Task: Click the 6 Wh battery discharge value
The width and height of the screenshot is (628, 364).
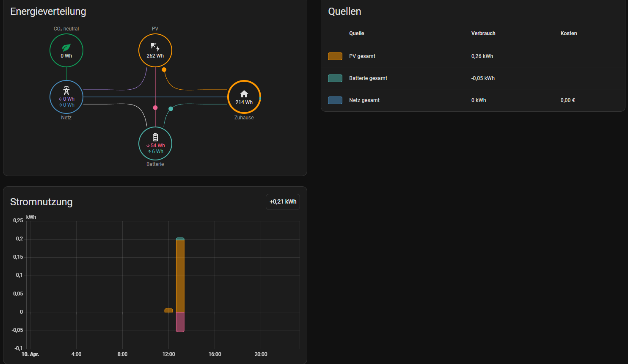Action: tap(156, 152)
